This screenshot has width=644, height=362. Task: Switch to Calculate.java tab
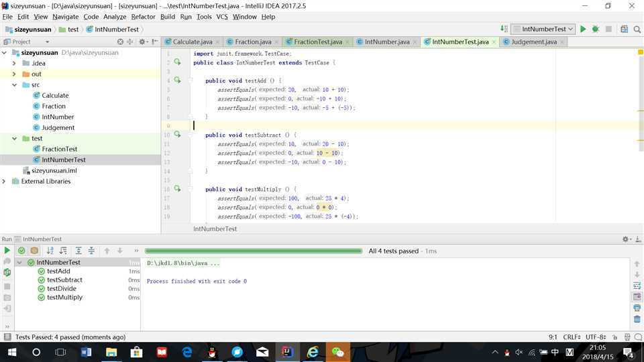(x=193, y=42)
